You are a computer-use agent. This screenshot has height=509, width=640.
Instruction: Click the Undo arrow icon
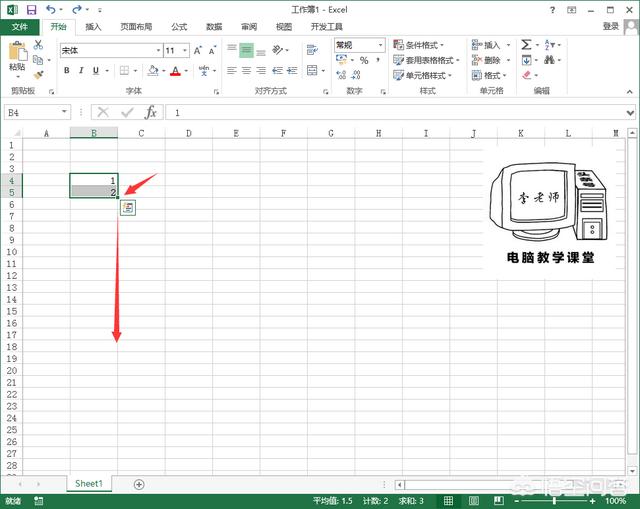(x=51, y=10)
